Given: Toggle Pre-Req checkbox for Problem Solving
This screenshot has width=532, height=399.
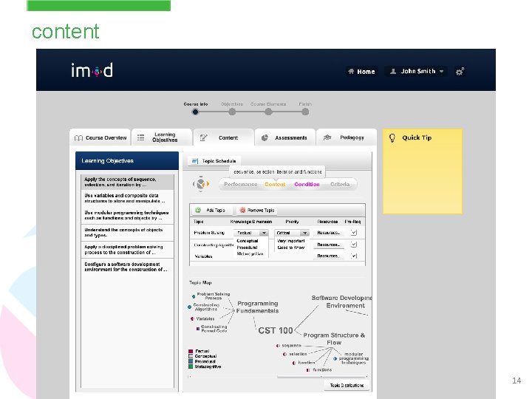Looking at the screenshot, I should (x=353, y=233).
